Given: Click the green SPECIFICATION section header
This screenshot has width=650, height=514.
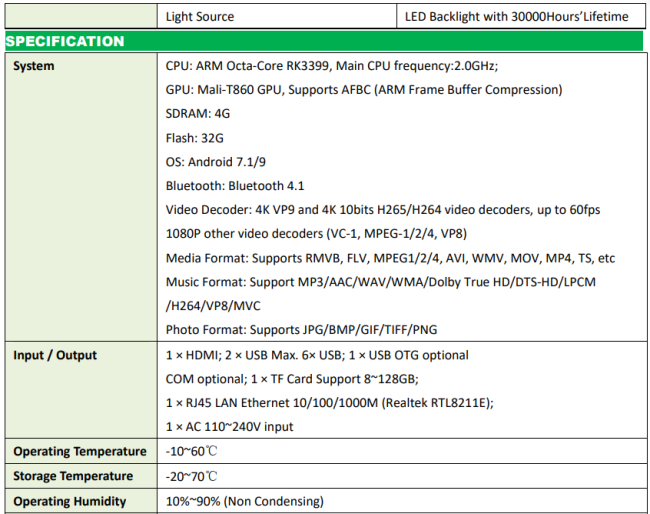Looking at the screenshot, I should [66, 42].
